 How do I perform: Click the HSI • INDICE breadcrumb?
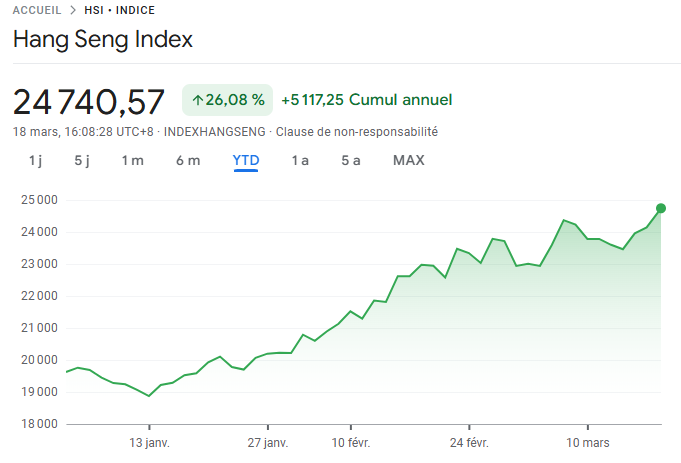click(119, 10)
